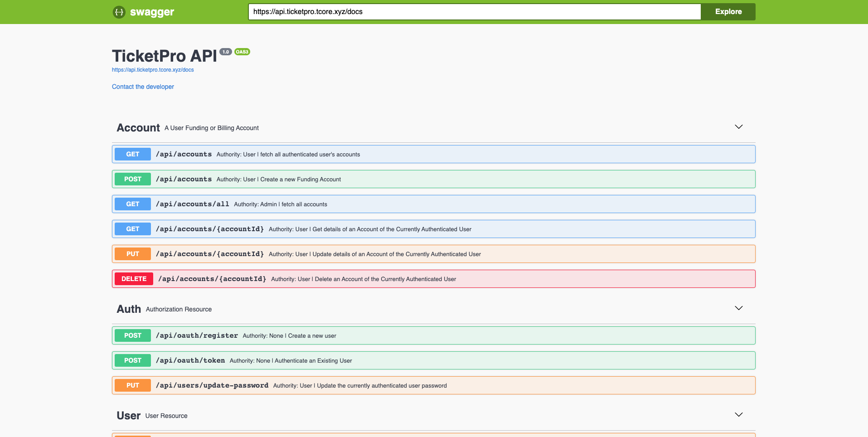
Task: Expand GET /api/accounts/all endpoint
Action: point(434,204)
